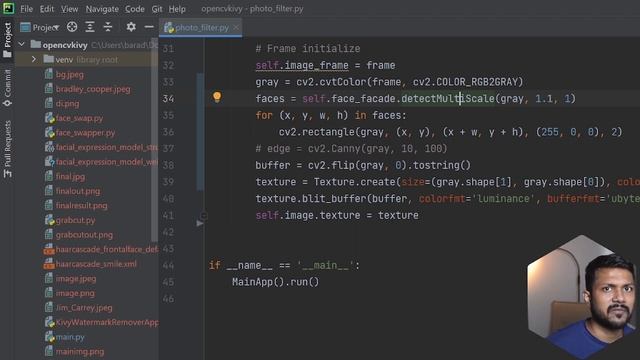Open the Project view dropdown

[x=40, y=27]
